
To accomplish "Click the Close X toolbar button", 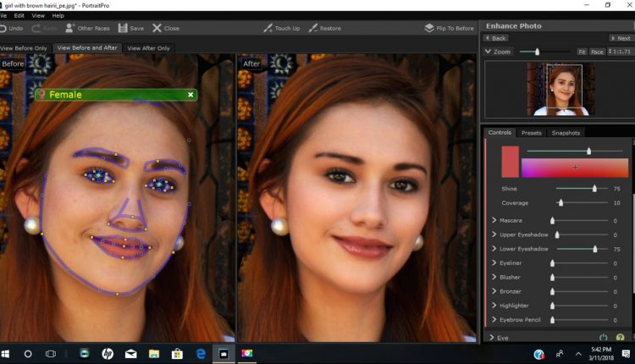I will click(x=166, y=28).
